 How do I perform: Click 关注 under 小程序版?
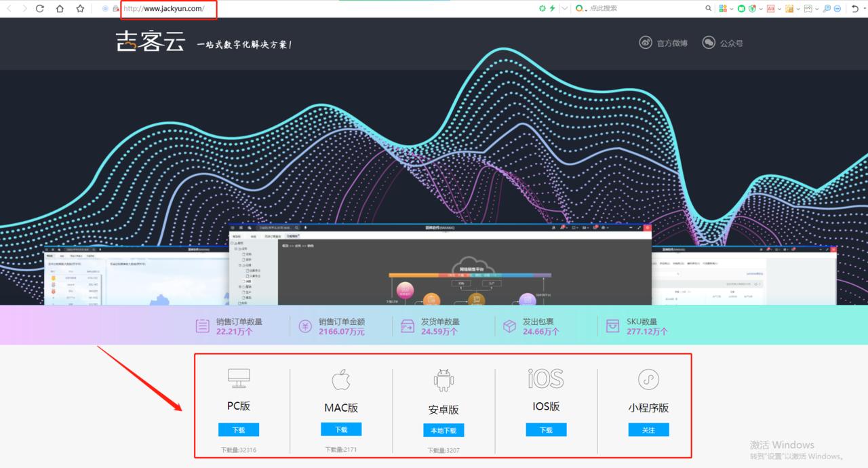pos(648,430)
